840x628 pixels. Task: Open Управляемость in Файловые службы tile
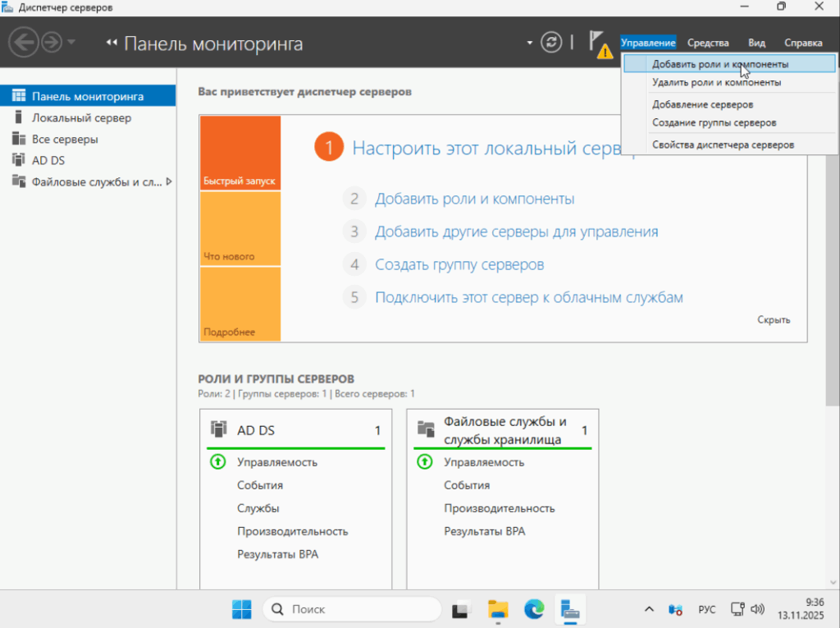[x=484, y=462]
